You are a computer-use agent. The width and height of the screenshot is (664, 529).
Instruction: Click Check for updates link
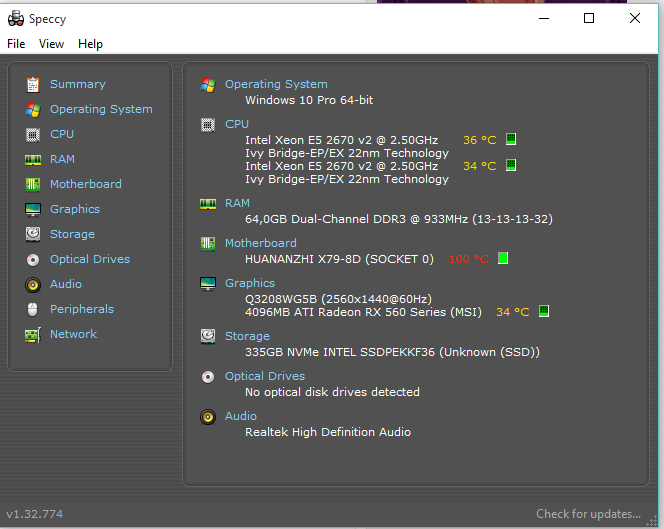(588, 514)
